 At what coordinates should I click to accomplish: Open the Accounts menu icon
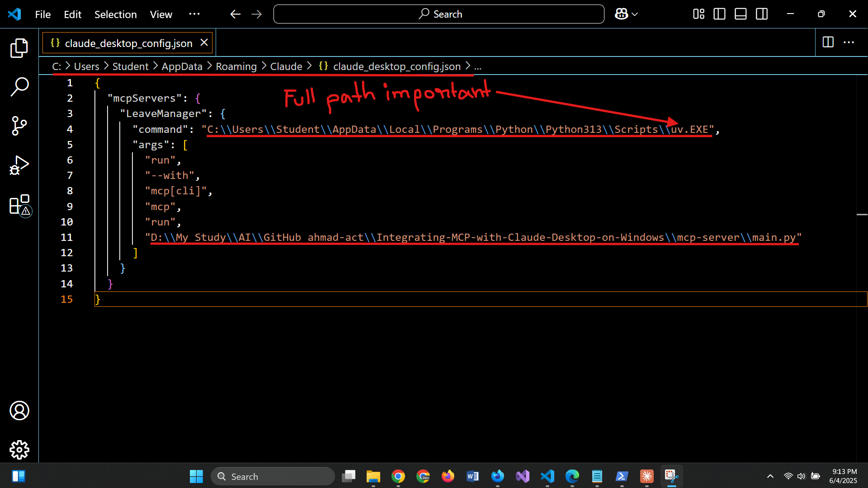[x=19, y=410]
